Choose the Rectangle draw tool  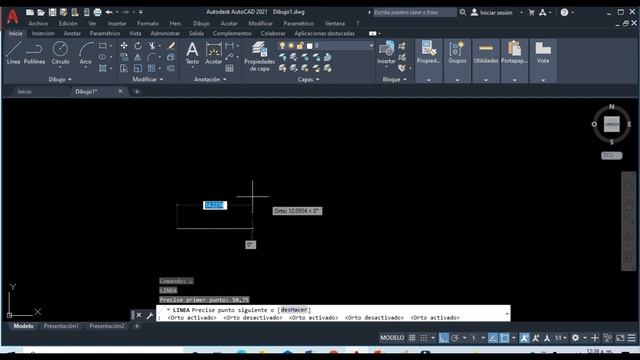[x=102, y=46]
